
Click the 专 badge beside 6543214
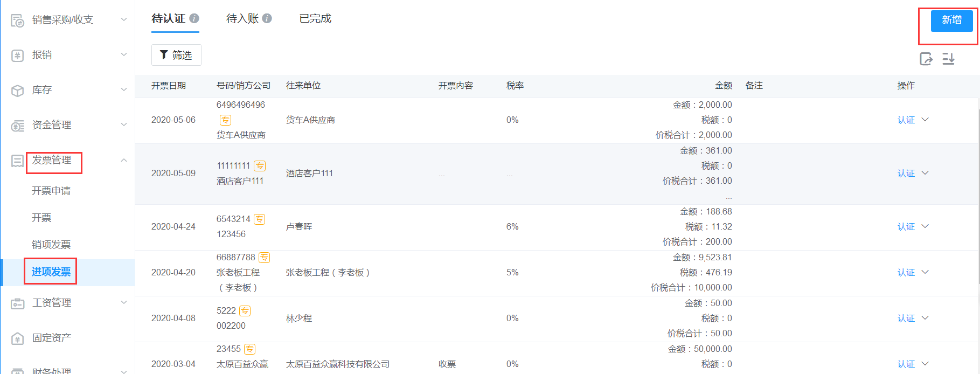[260, 219]
